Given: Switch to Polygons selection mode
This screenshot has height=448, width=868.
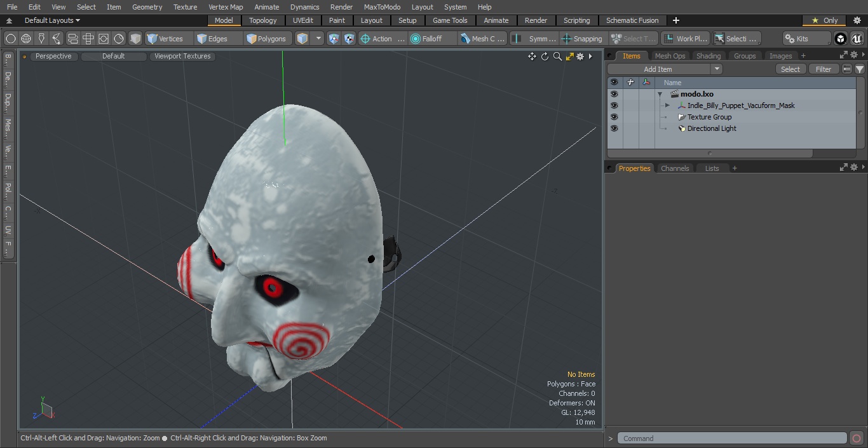Looking at the screenshot, I should (x=266, y=39).
